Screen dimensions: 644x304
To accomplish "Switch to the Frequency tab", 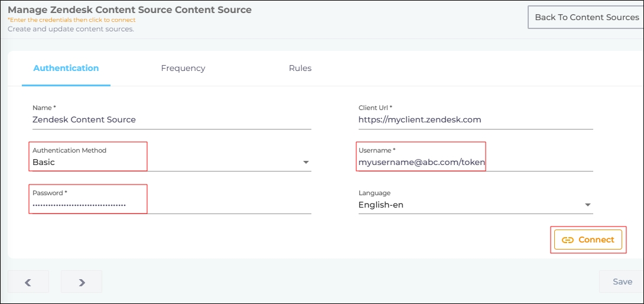I will tap(183, 68).
